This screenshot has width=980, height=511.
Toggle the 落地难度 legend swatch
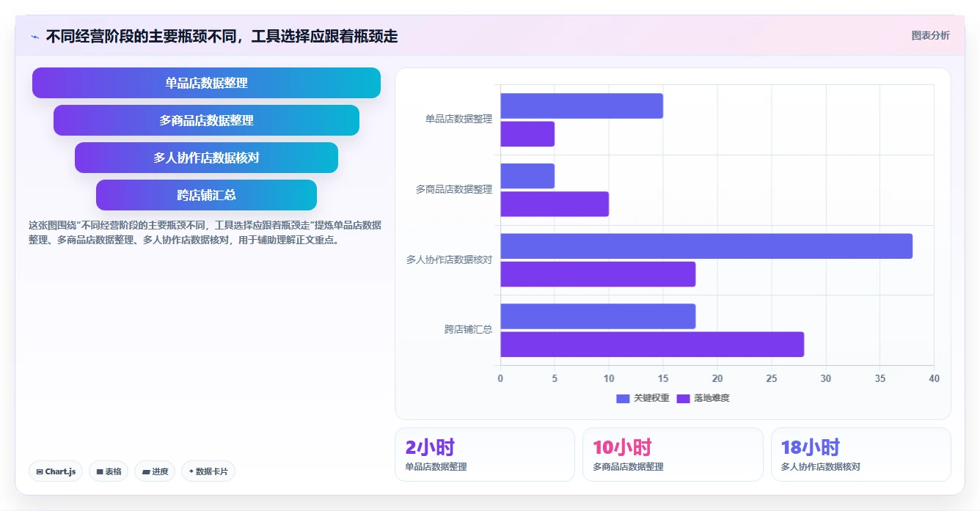click(x=683, y=398)
